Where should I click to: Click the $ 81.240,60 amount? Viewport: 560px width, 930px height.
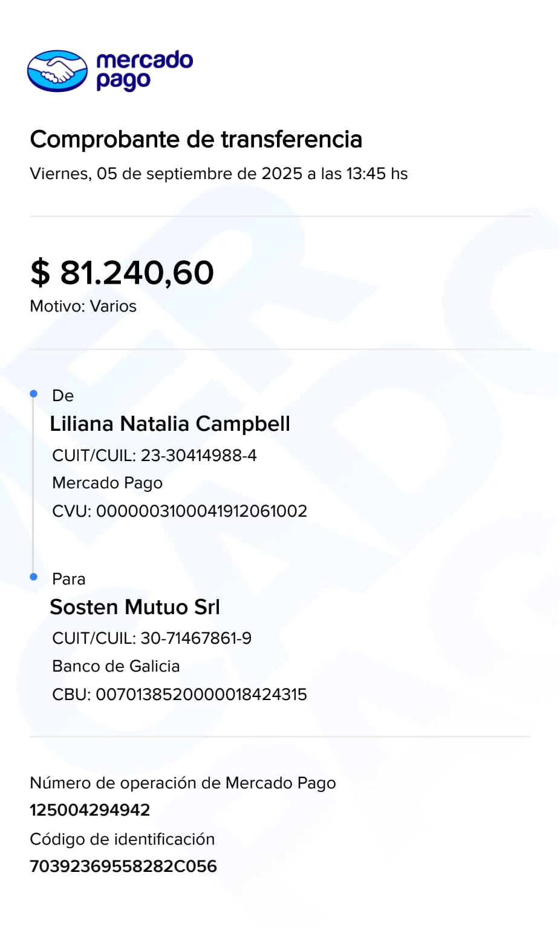coord(122,272)
